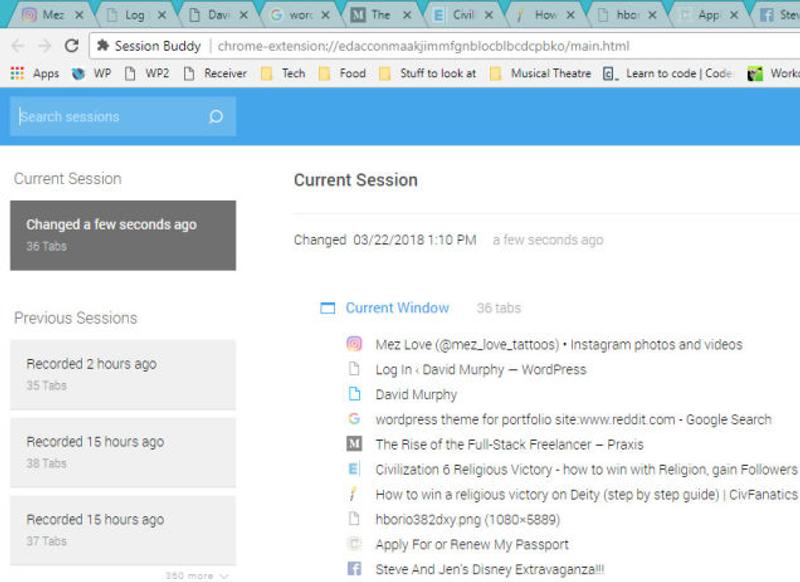Viewport: 800px width, 582px height.
Task: Open Apply For or Renew My Passport entry
Action: click(x=472, y=544)
